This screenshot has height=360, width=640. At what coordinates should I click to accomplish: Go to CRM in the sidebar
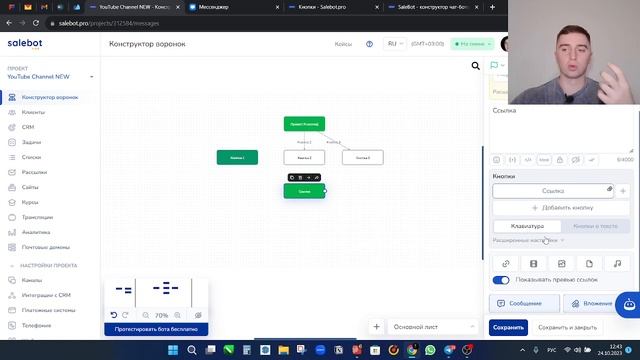tap(28, 127)
